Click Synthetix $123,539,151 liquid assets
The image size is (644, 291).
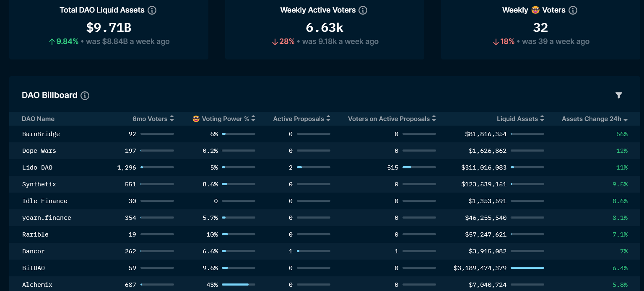484,184
